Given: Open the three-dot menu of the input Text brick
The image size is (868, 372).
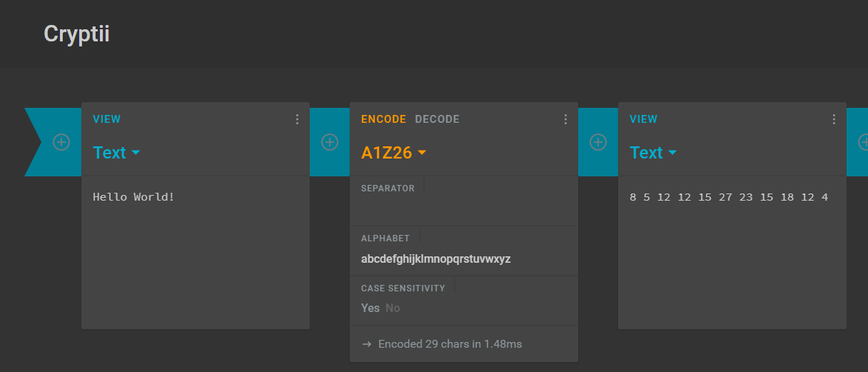Looking at the screenshot, I should [298, 119].
